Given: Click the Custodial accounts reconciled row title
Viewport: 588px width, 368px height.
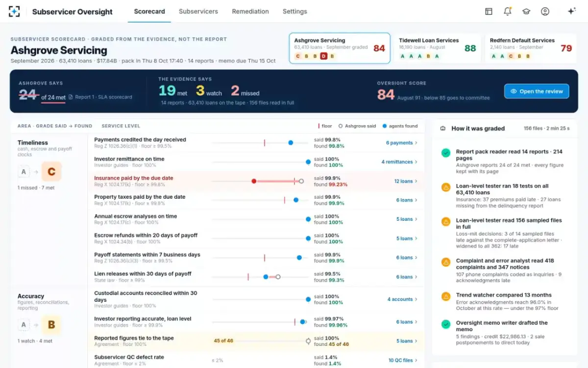Looking at the screenshot, I should click(x=146, y=296).
